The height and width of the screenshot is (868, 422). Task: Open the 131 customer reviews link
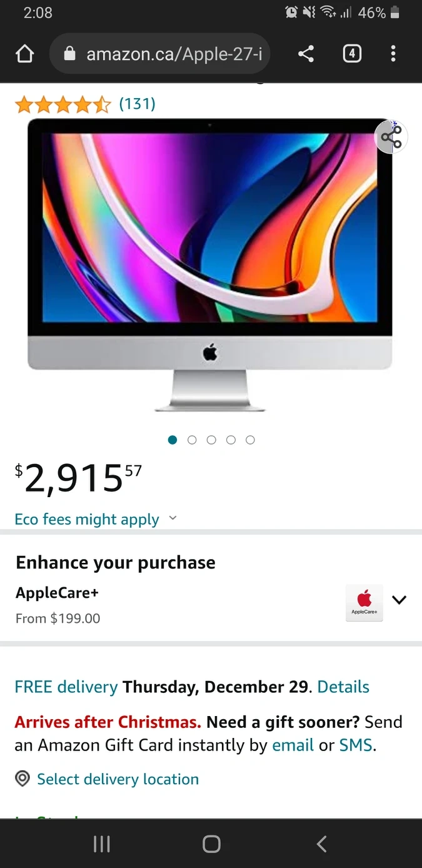(137, 103)
